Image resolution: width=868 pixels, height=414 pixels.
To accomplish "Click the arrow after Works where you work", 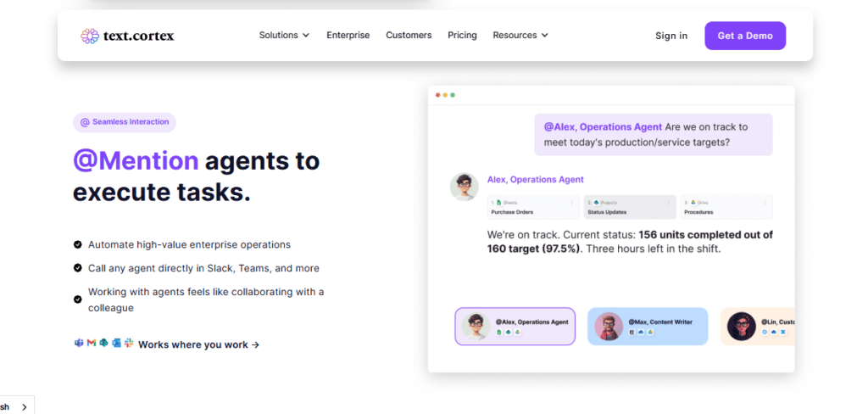I will coord(255,344).
